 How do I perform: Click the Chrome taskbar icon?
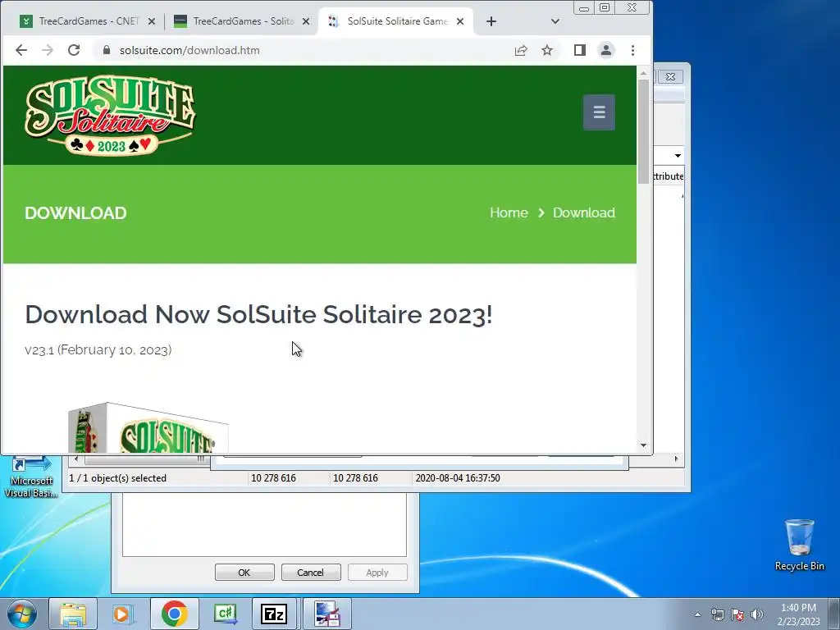pos(174,614)
